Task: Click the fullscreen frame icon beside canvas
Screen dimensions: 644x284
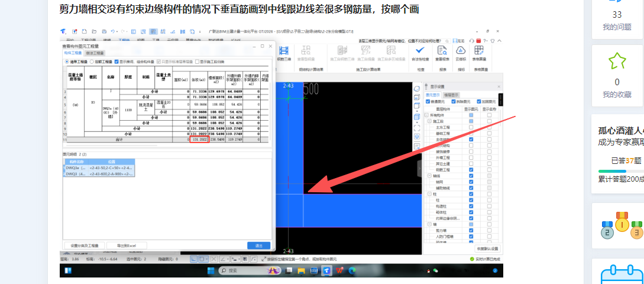Action: click(x=417, y=127)
